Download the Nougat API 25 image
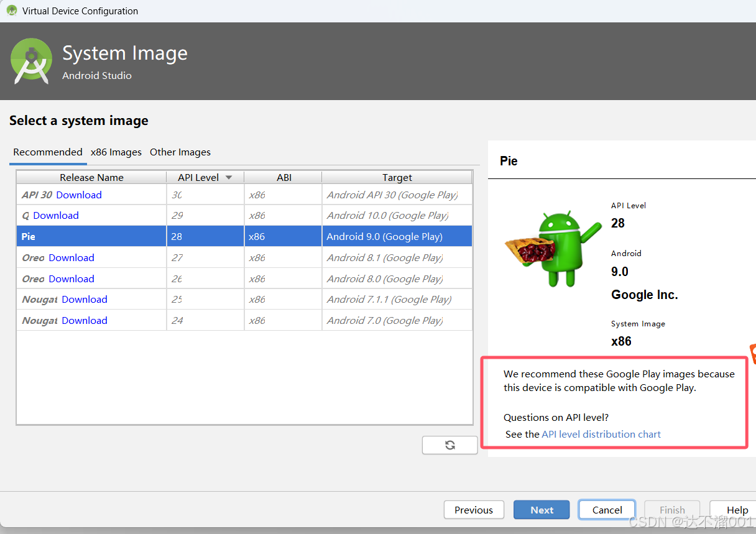Screen dimensions: 756x534 [x=85, y=299]
